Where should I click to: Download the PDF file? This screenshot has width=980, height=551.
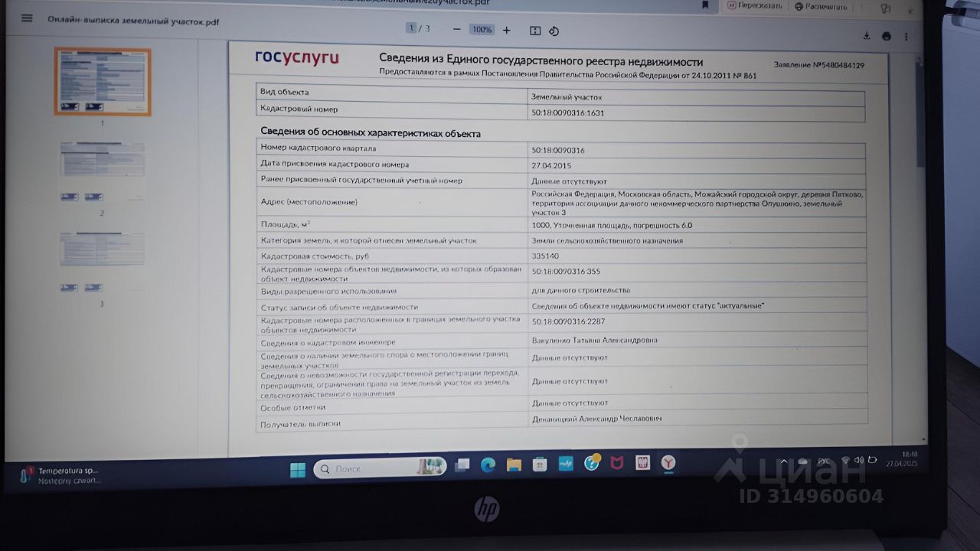[x=867, y=36]
